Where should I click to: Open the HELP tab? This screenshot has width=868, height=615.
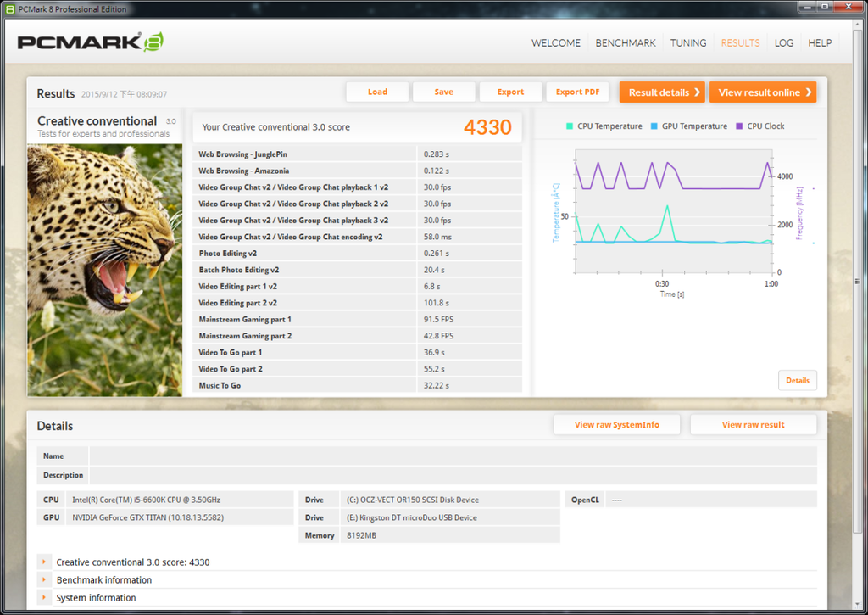coord(820,42)
